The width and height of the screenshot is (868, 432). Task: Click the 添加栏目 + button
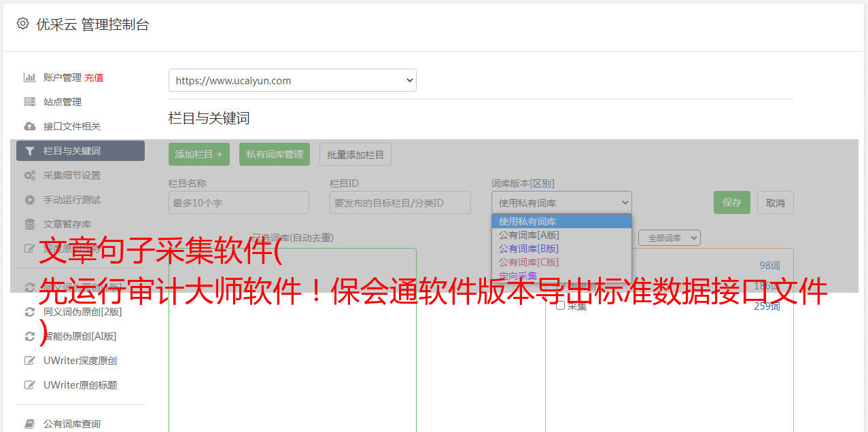point(199,154)
